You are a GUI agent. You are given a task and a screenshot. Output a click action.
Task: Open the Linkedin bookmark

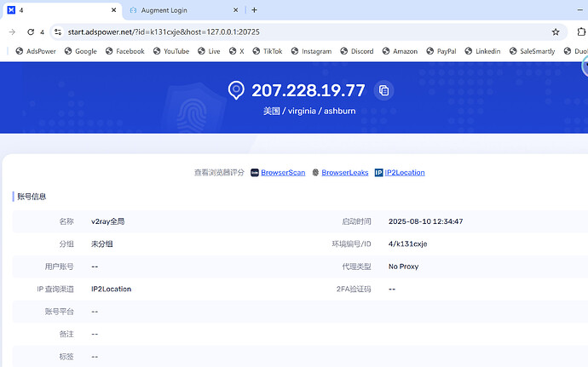click(482, 51)
